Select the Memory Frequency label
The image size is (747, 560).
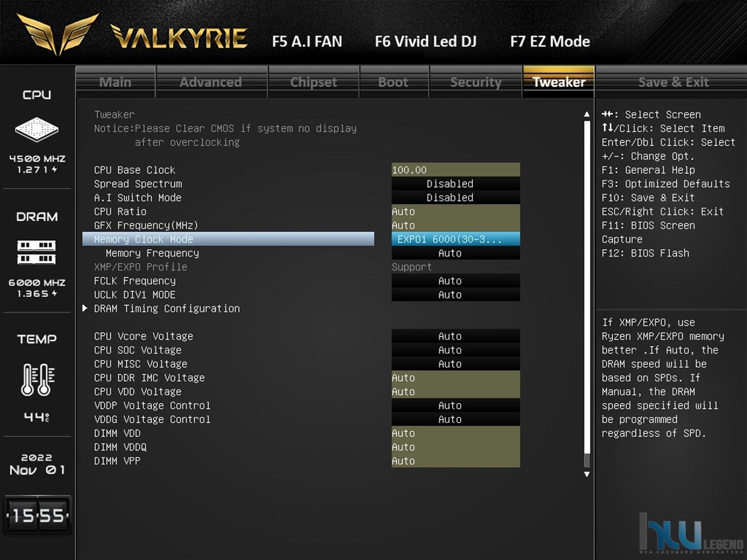pos(153,253)
